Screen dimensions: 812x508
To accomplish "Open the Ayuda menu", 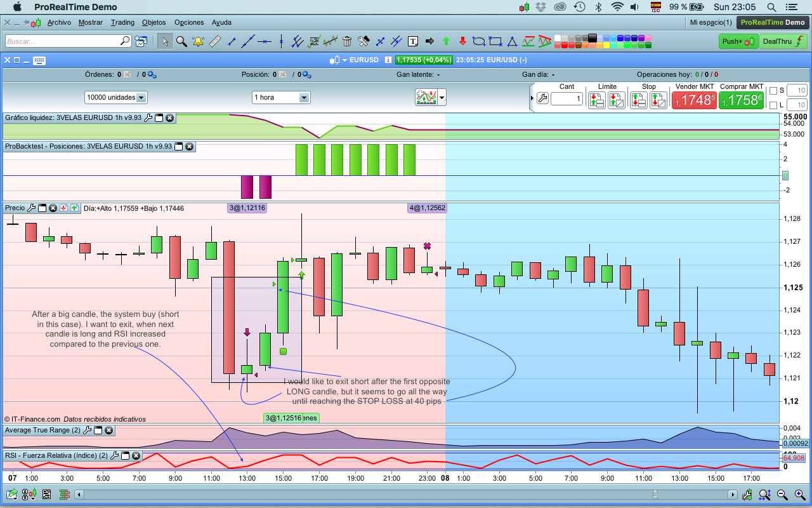I will click(x=221, y=22).
